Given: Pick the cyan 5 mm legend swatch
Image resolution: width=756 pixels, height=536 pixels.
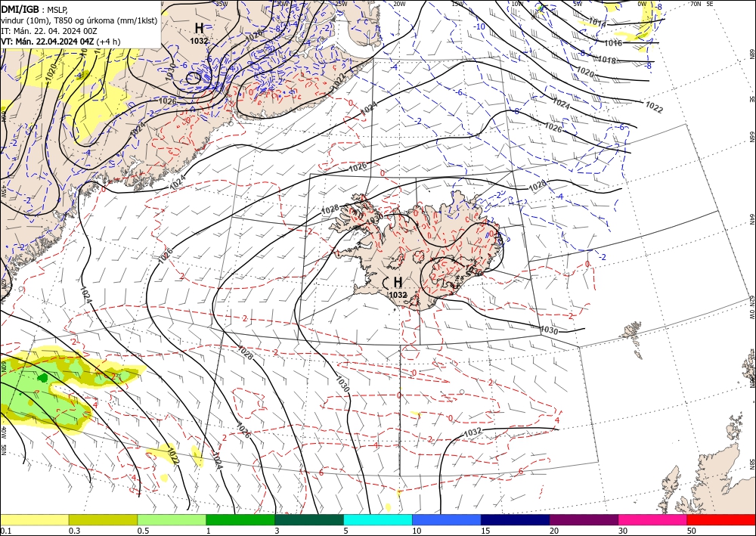Looking at the screenshot, I should tap(378, 519).
